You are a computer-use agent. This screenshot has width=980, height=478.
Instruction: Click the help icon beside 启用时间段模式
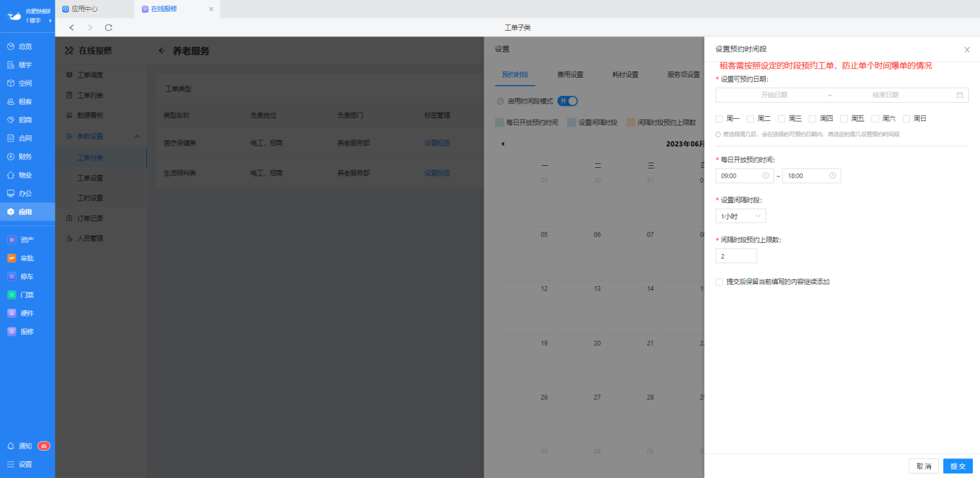point(500,101)
